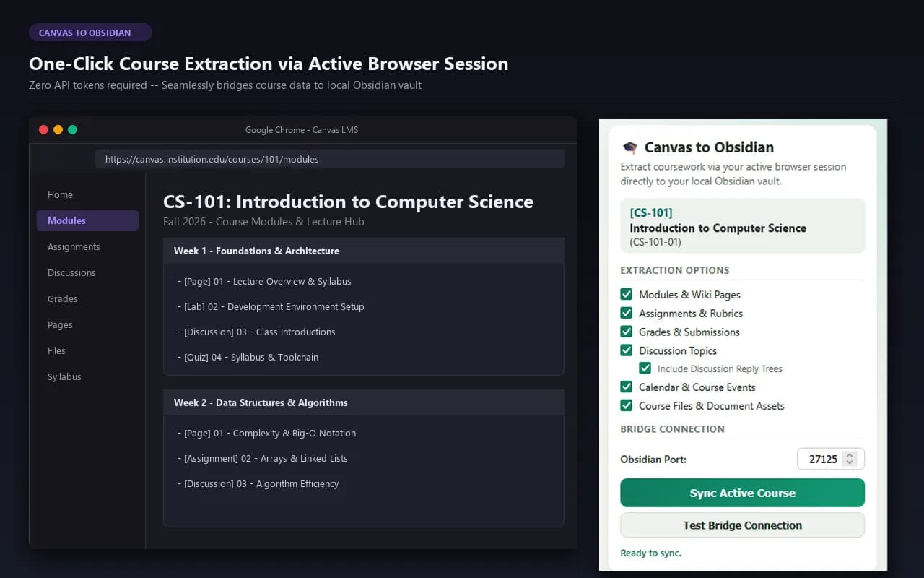
Task: Disable Course Files & Document Assets
Action: point(627,405)
